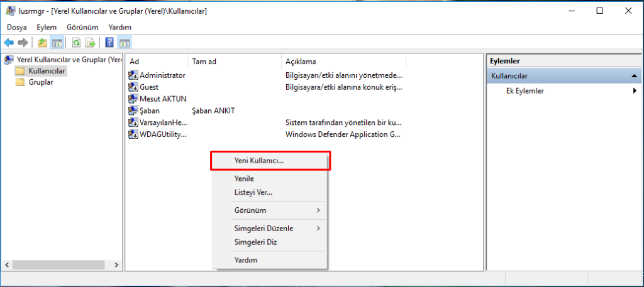The height and width of the screenshot is (287, 644).
Task: Choose Simgeleri Diz from context menu
Action: tap(270, 242)
